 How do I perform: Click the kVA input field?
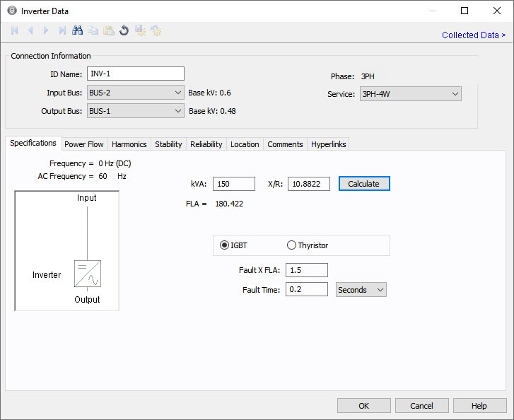233,184
